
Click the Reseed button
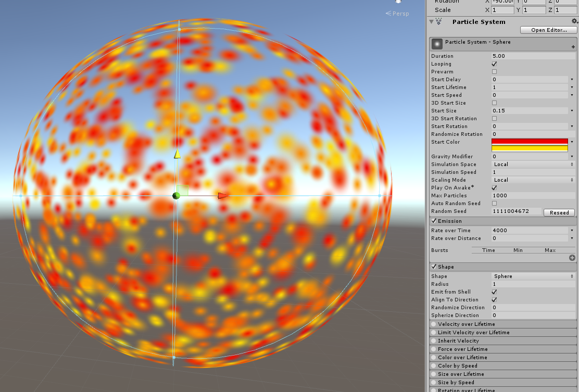click(x=559, y=212)
